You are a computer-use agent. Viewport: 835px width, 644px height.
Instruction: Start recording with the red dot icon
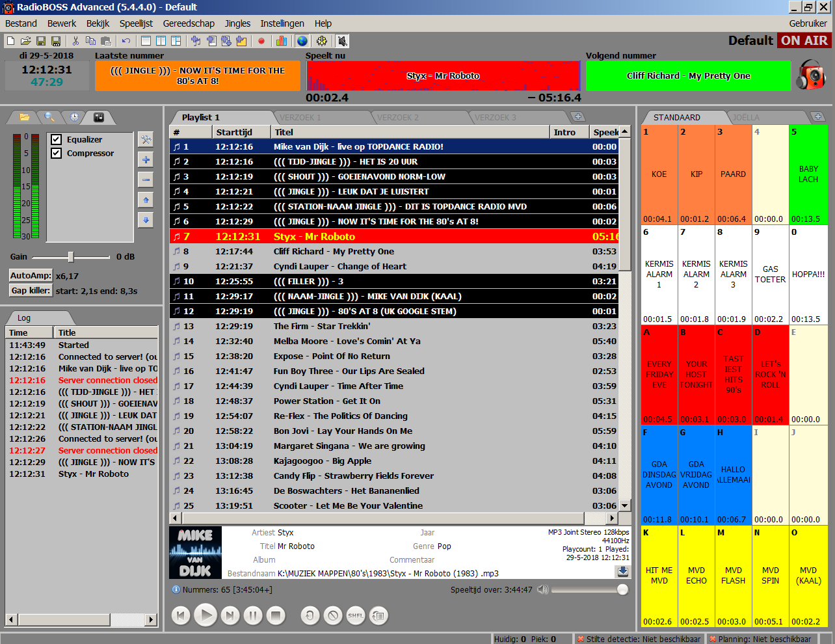coord(261,41)
